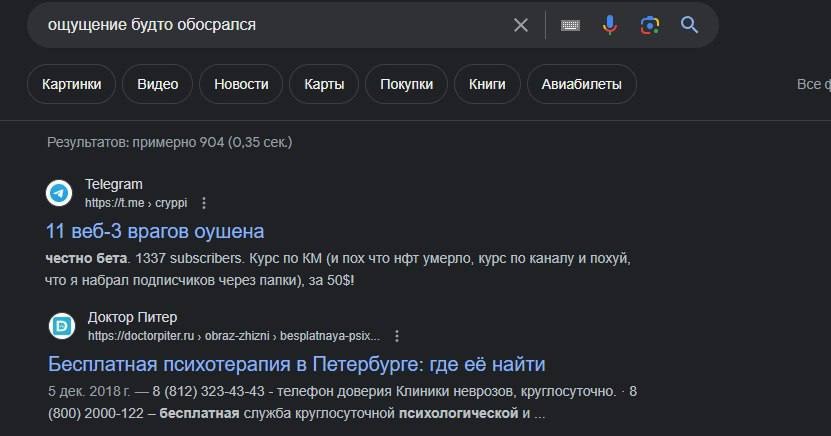The width and height of the screenshot is (831, 436).
Task: Click the Telegram result favicon
Action: click(x=60, y=193)
